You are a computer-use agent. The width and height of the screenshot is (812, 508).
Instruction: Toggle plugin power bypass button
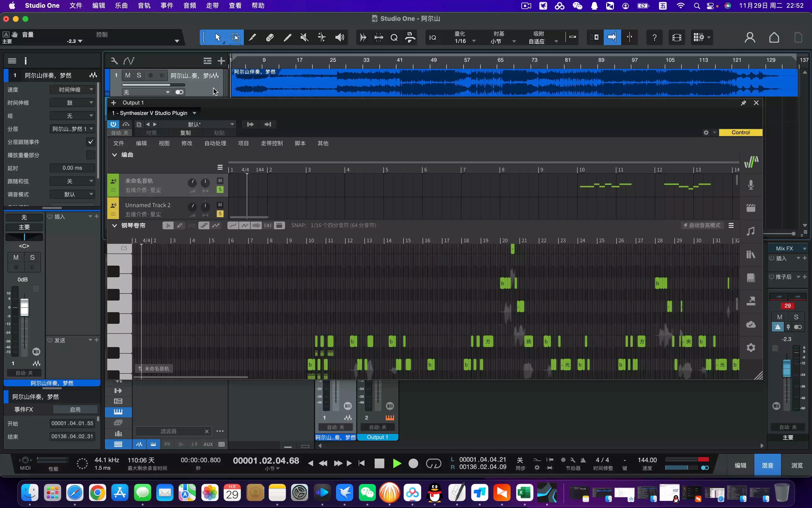(113, 124)
